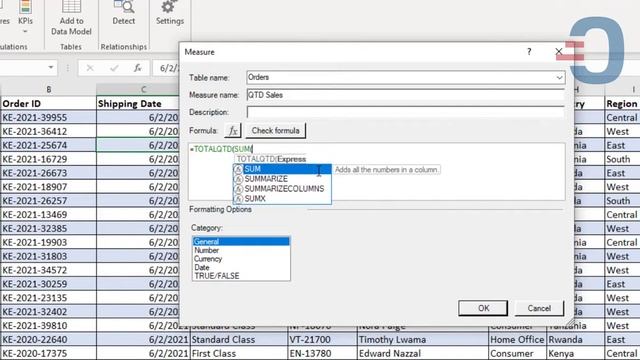Click cell KE-2021-16729

49,159
